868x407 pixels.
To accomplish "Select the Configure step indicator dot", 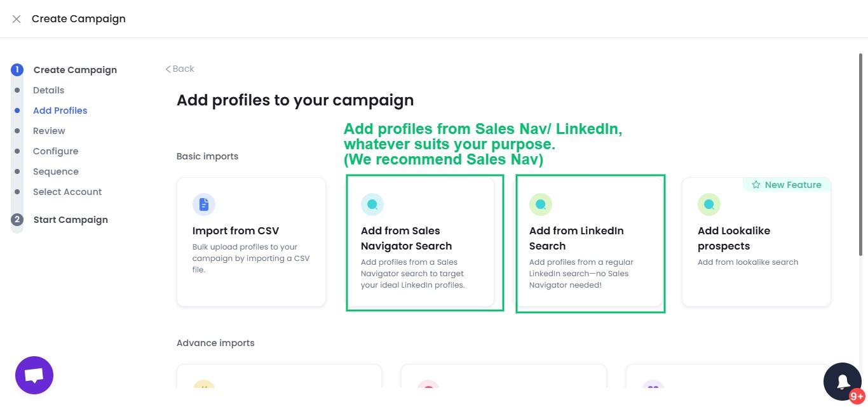I will point(17,151).
